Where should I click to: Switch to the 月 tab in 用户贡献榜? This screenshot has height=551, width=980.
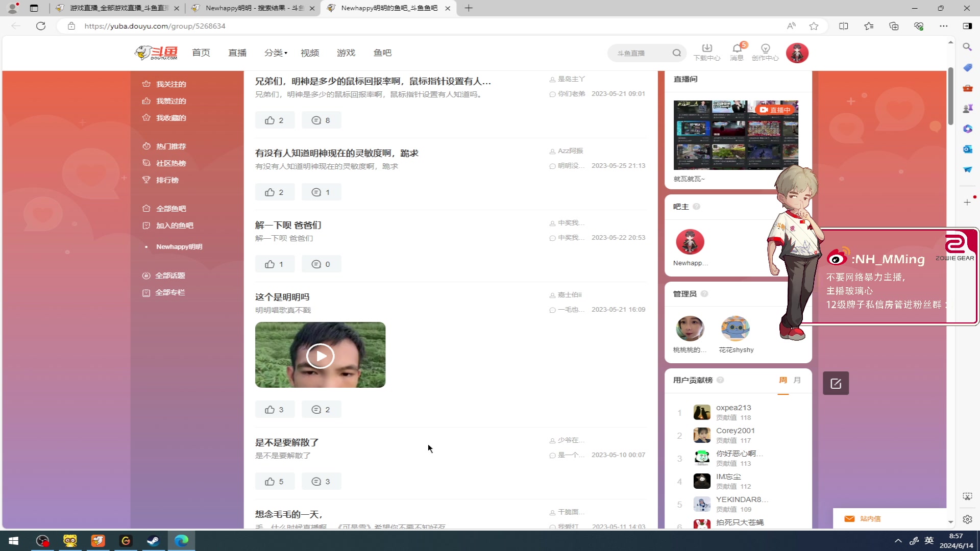(797, 380)
